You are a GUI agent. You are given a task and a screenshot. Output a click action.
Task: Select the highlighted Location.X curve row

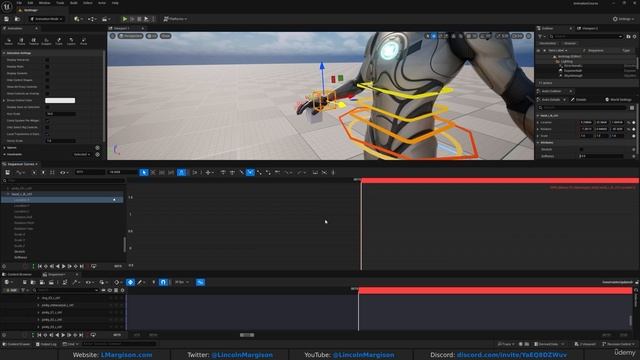coord(62,200)
